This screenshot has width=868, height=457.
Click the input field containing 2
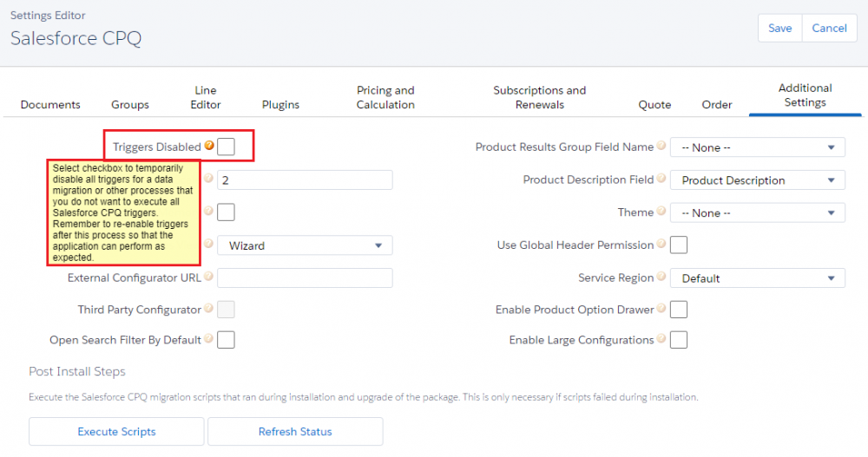coord(305,180)
